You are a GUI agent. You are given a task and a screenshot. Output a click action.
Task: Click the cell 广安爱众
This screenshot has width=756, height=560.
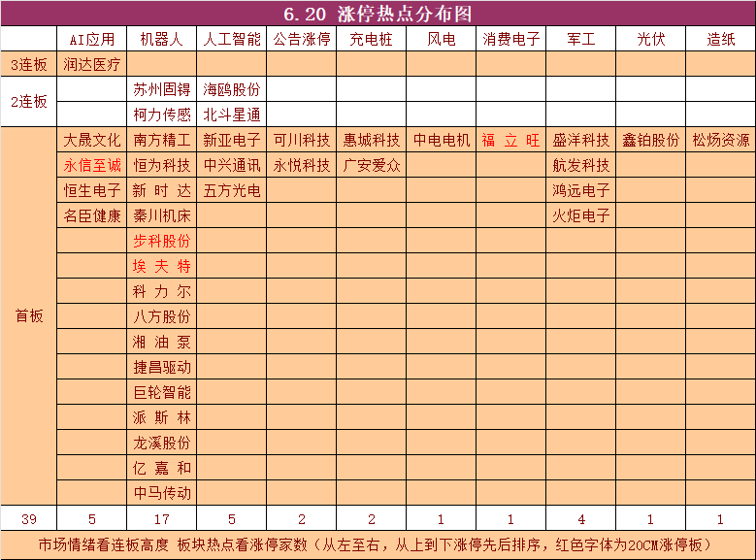372,165
